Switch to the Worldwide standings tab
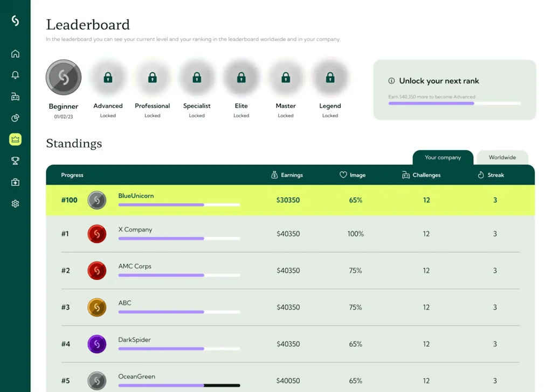Image resolution: width=552 pixels, height=392 pixels. 502,157
